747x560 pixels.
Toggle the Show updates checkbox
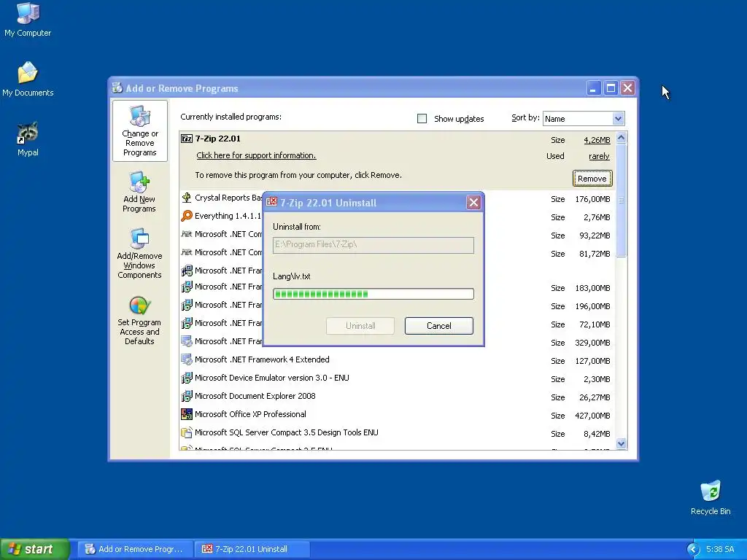coord(422,119)
